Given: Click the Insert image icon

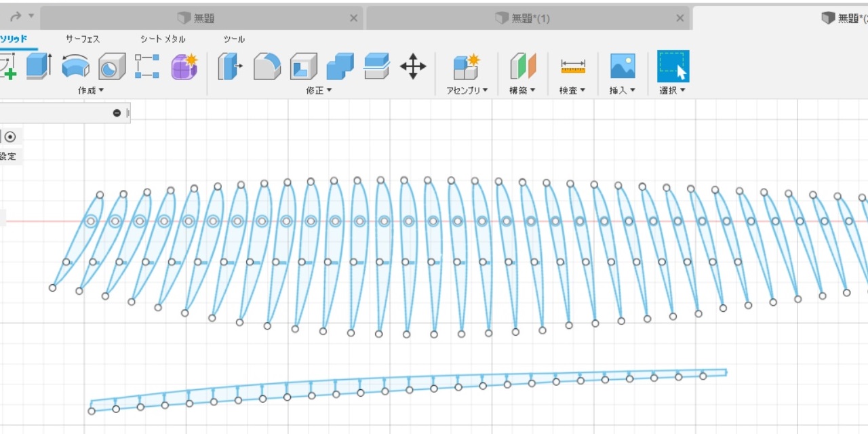Looking at the screenshot, I should [623, 66].
